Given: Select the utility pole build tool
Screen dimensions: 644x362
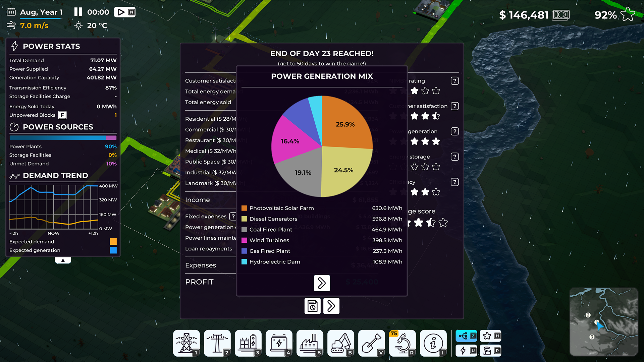Looking at the screenshot, I should (x=217, y=343).
